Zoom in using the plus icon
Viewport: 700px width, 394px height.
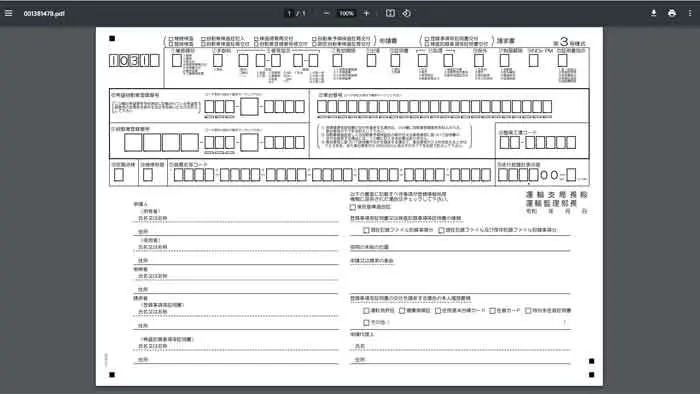[x=367, y=13]
